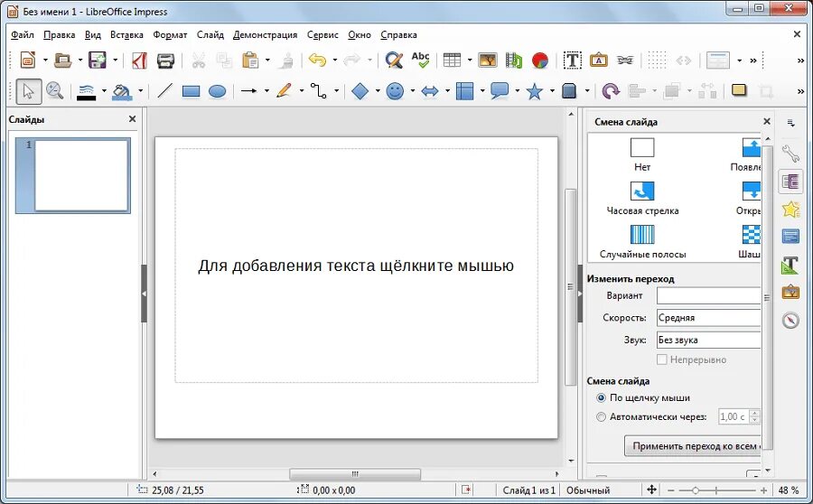This screenshot has width=813, height=504.
Task: Open the Формат menu
Action: click(x=170, y=34)
